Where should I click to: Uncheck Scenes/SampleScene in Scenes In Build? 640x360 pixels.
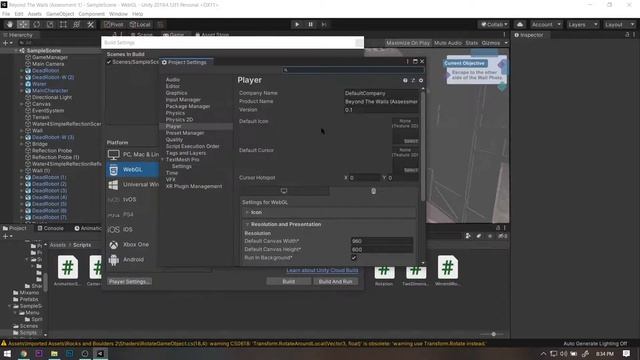[109, 62]
